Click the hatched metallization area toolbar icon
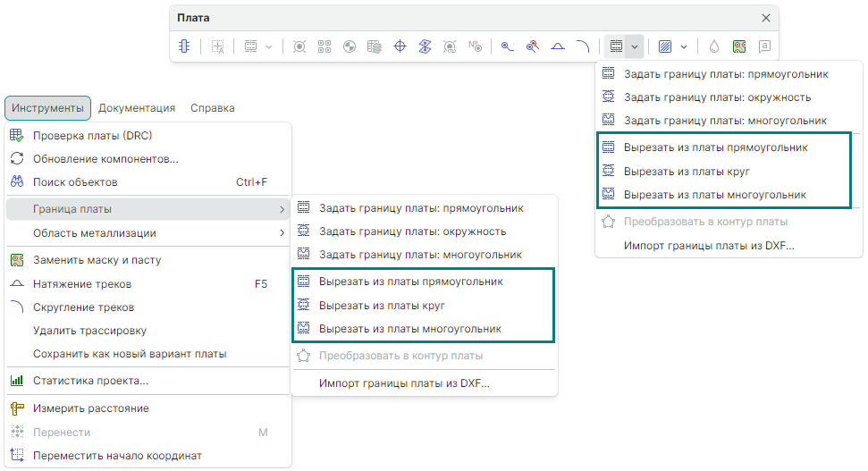Viewport: 868px width, 471px height. click(665, 46)
